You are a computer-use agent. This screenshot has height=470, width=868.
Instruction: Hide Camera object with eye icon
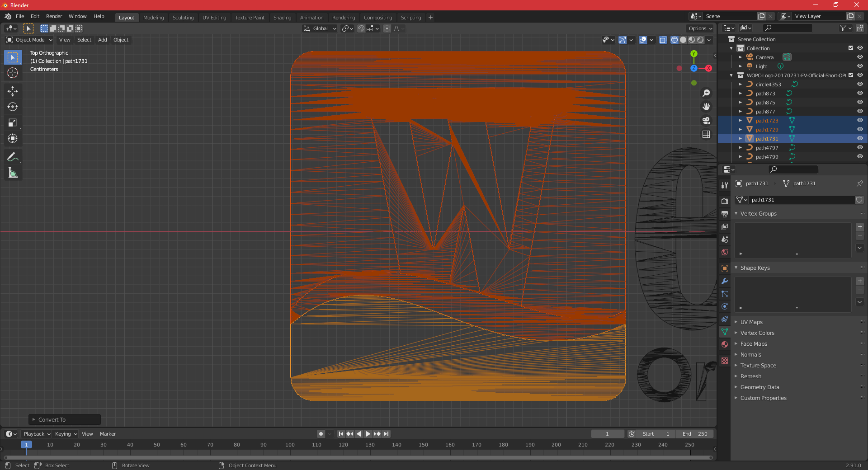(x=860, y=57)
